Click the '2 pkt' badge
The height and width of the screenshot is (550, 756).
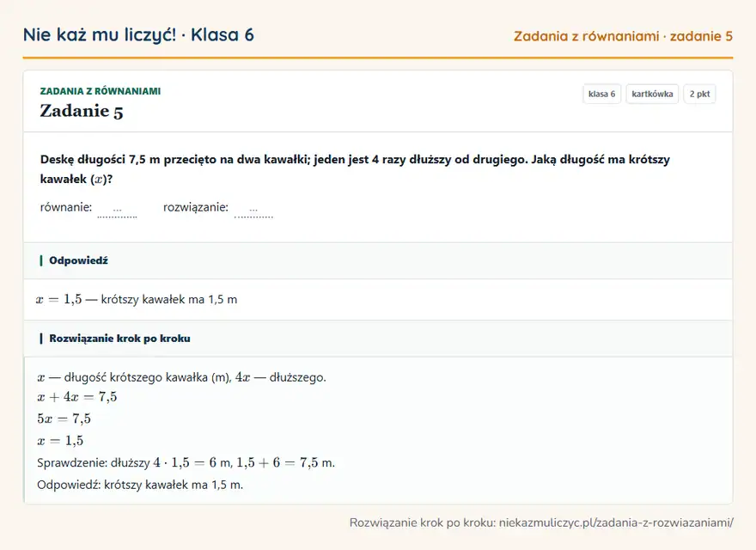699,94
